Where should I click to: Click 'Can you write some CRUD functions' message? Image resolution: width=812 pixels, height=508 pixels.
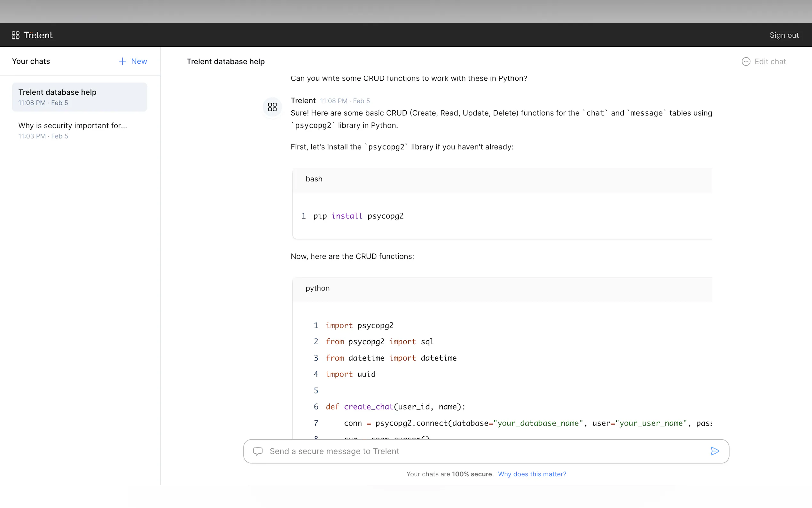(x=409, y=78)
